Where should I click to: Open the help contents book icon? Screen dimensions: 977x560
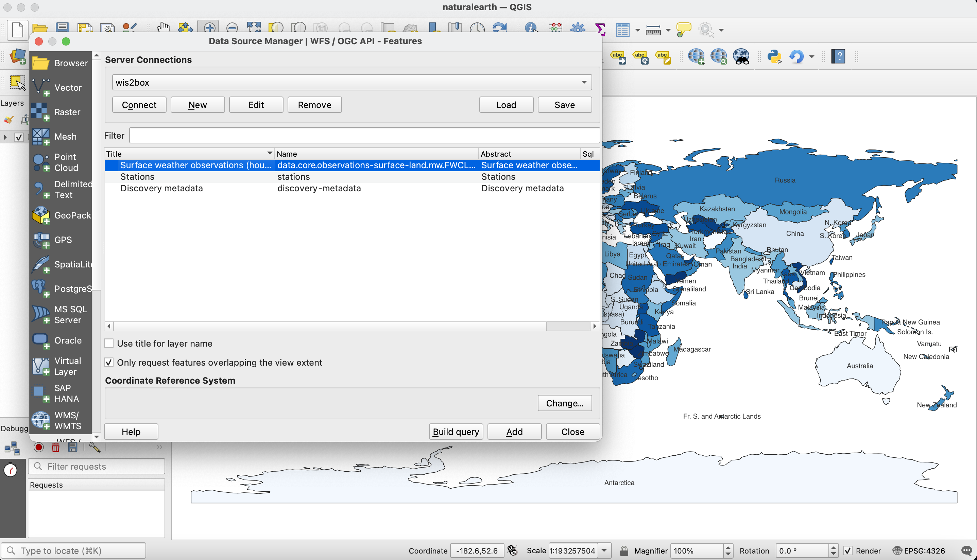[x=838, y=57]
